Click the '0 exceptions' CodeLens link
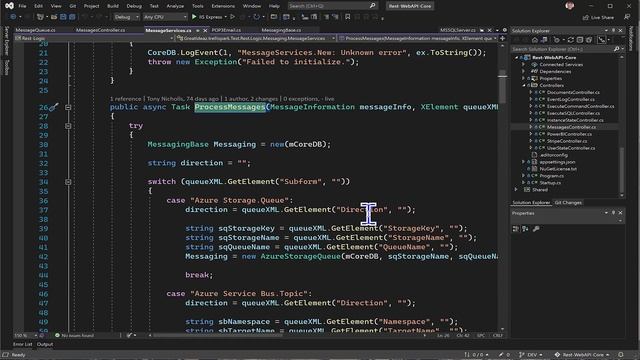This screenshot has height=360, width=640. click(x=301, y=99)
